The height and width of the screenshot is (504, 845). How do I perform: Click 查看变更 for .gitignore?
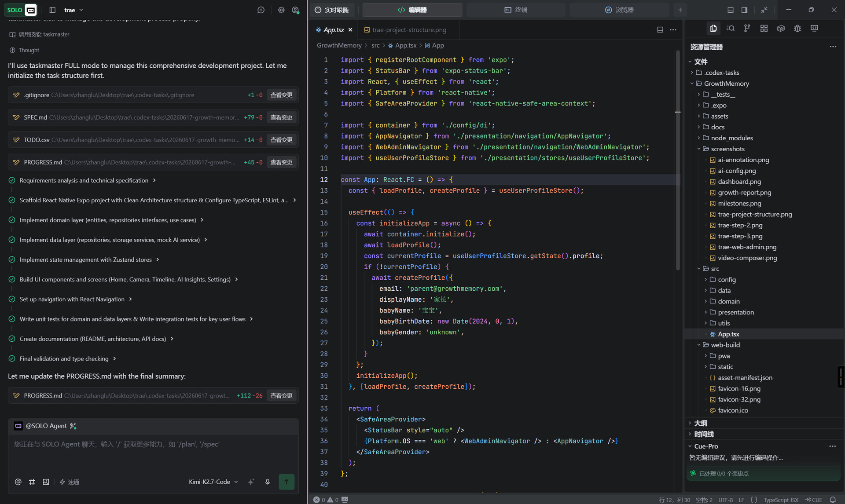point(282,95)
